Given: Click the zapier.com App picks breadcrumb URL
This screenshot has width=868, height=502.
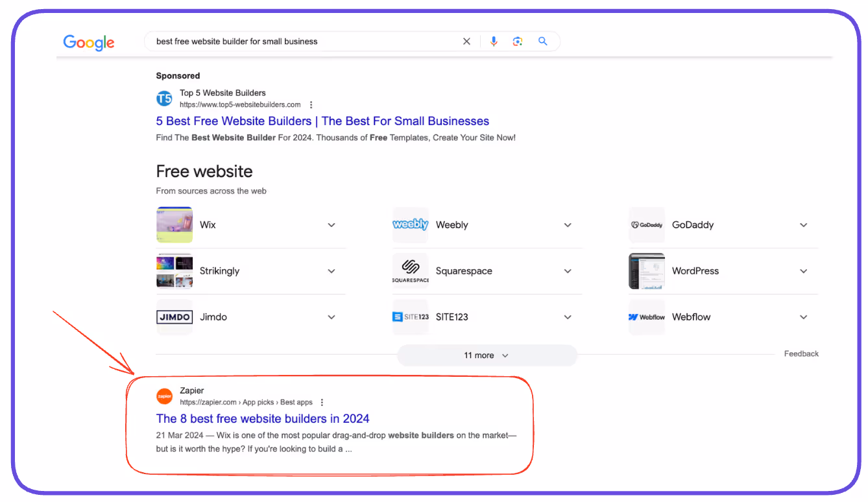Looking at the screenshot, I should click(x=246, y=402).
